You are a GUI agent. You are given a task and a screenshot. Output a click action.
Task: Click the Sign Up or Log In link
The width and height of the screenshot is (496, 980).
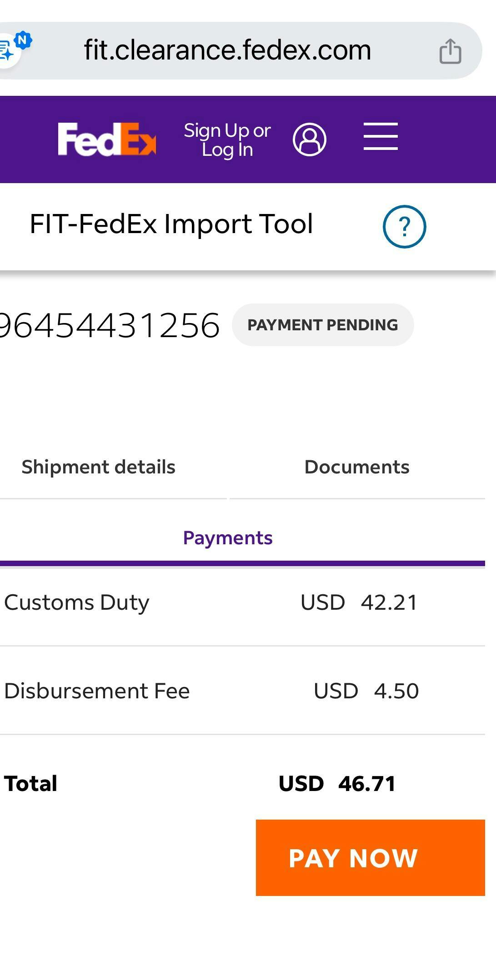point(227,139)
